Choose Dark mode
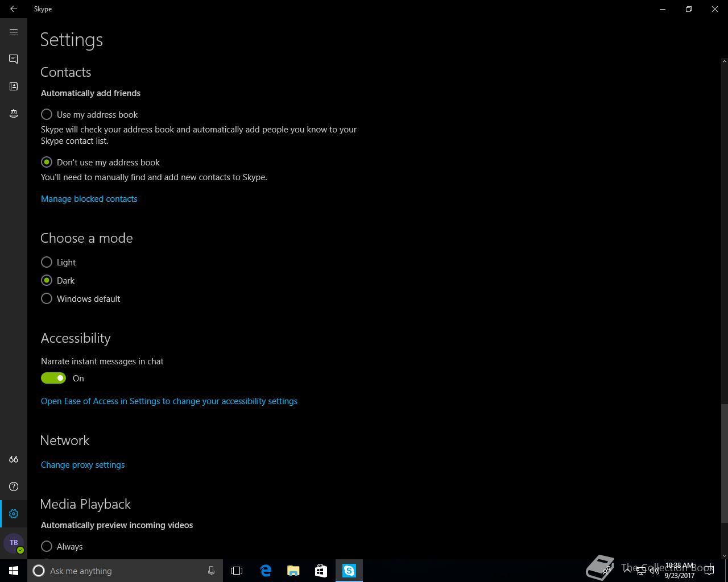Image resolution: width=728 pixels, height=582 pixels. (x=58, y=280)
